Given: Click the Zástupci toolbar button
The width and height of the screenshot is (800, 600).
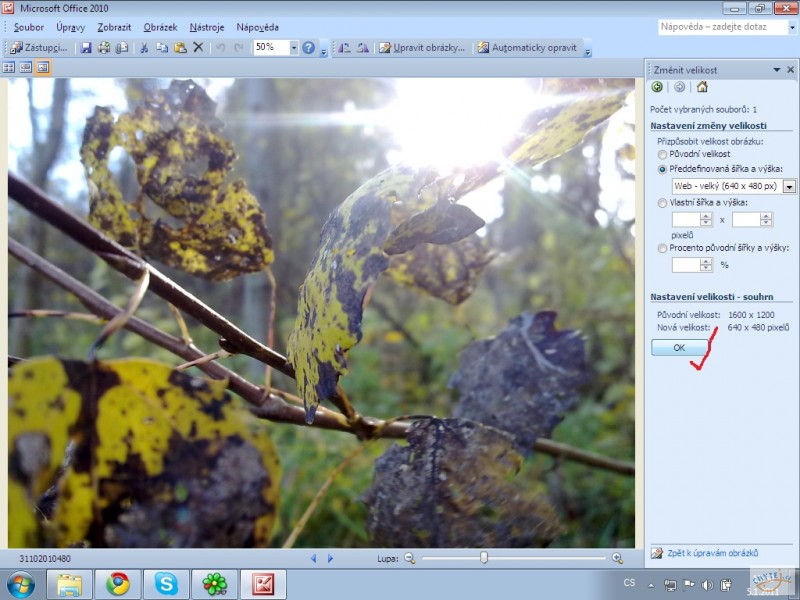Looking at the screenshot, I should point(39,48).
